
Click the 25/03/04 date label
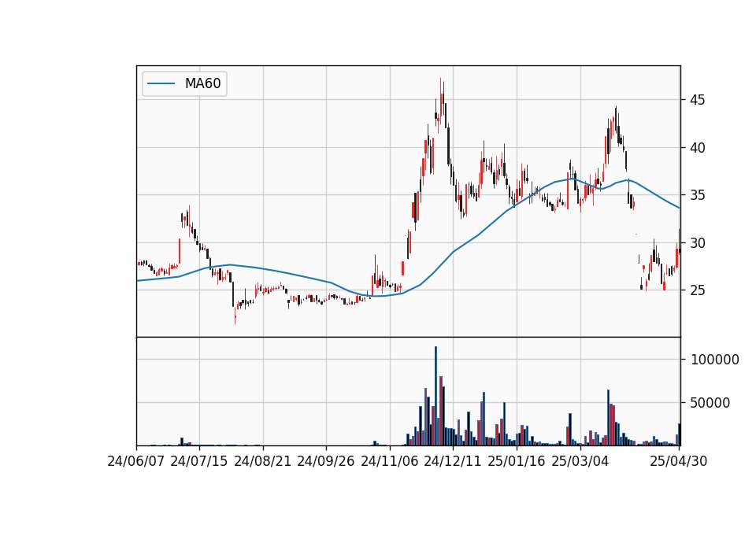[580, 461]
